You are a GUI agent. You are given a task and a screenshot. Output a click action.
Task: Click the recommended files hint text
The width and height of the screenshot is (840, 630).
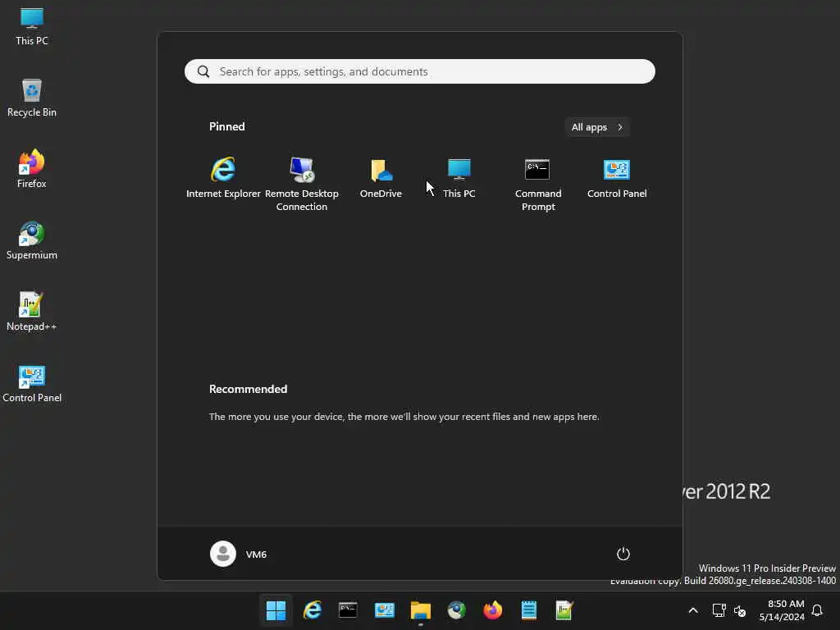(404, 416)
